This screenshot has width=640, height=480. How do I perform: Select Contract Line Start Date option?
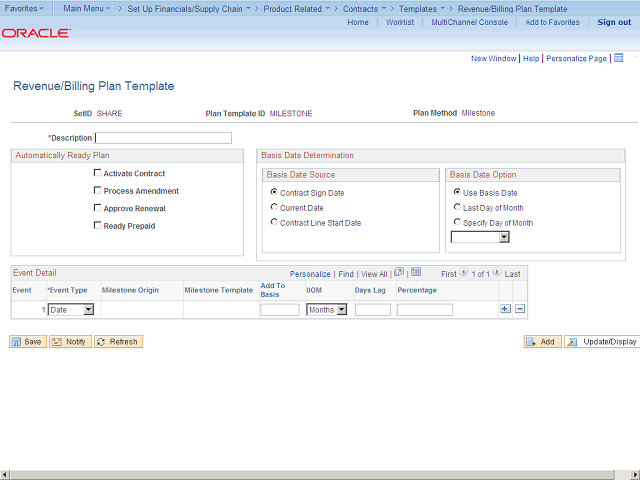click(274, 222)
